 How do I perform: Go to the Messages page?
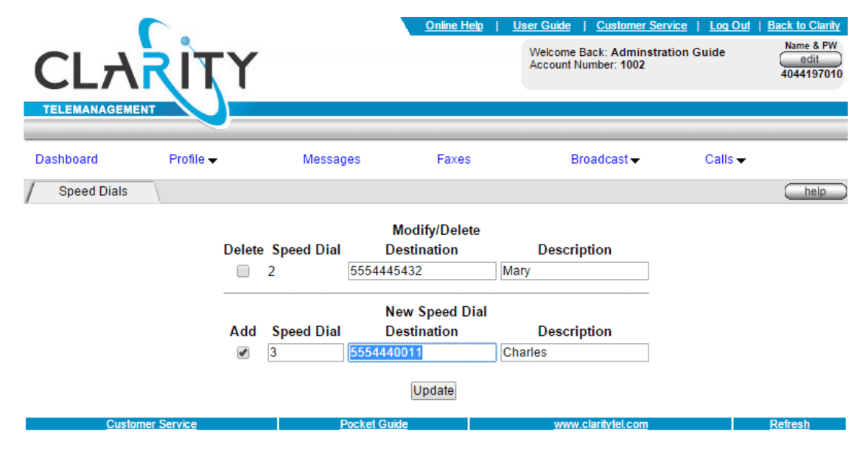(332, 160)
